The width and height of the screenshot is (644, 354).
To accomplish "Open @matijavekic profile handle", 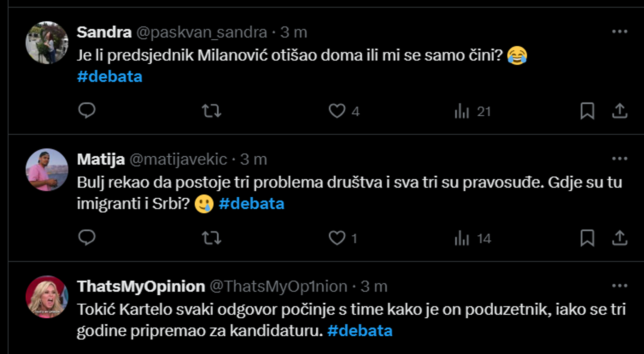I will click(178, 160).
